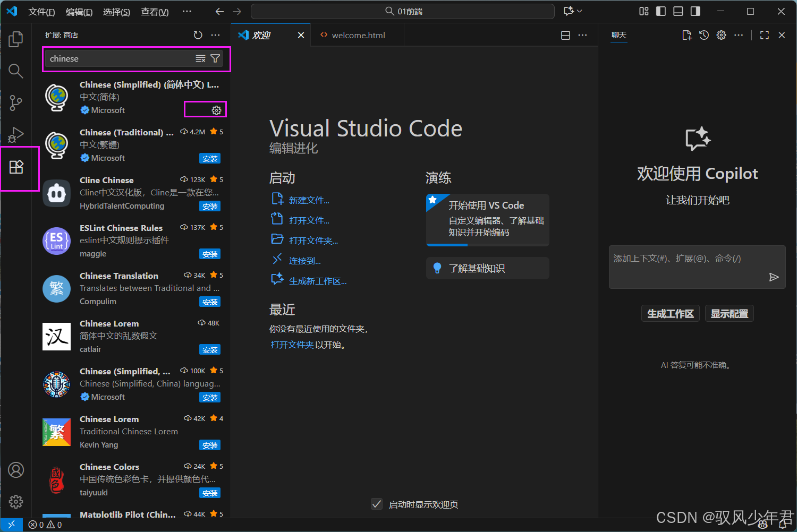Open the 编辑 menu

pos(79,12)
